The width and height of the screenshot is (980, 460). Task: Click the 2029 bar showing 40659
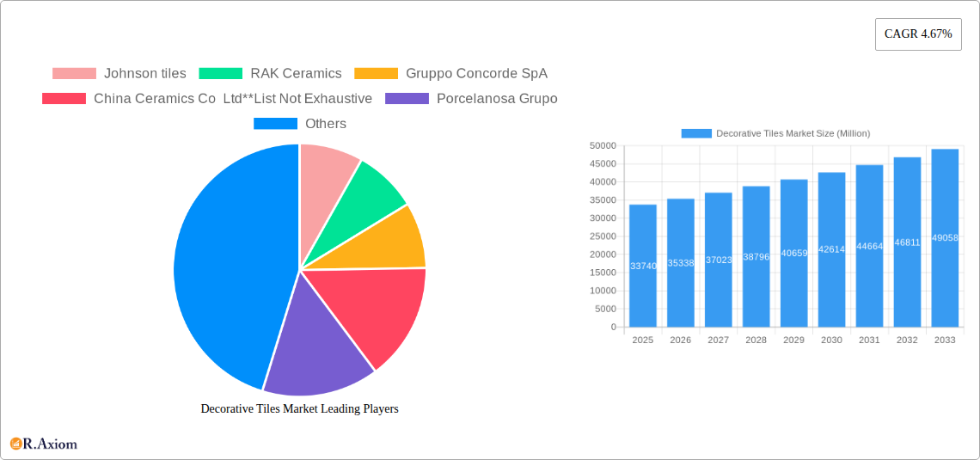click(x=793, y=253)
